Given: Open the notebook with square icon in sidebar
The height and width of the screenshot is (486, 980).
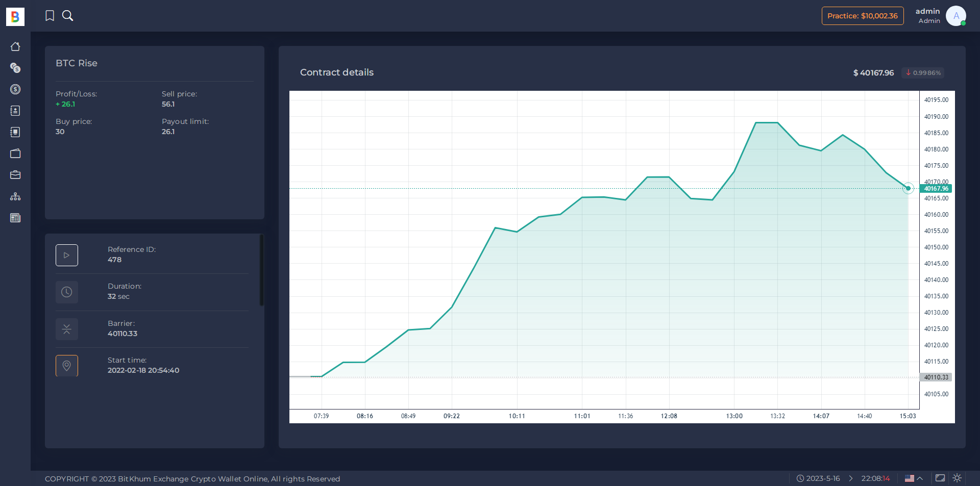Looking at the screenshot, I should coord(15,132).
